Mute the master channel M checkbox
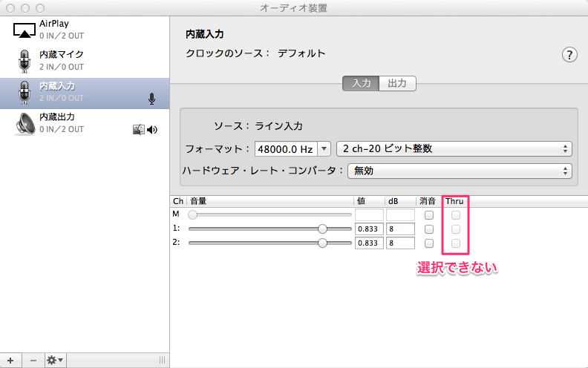This screenshot has height=368, width=588. (x=429, y=215)
